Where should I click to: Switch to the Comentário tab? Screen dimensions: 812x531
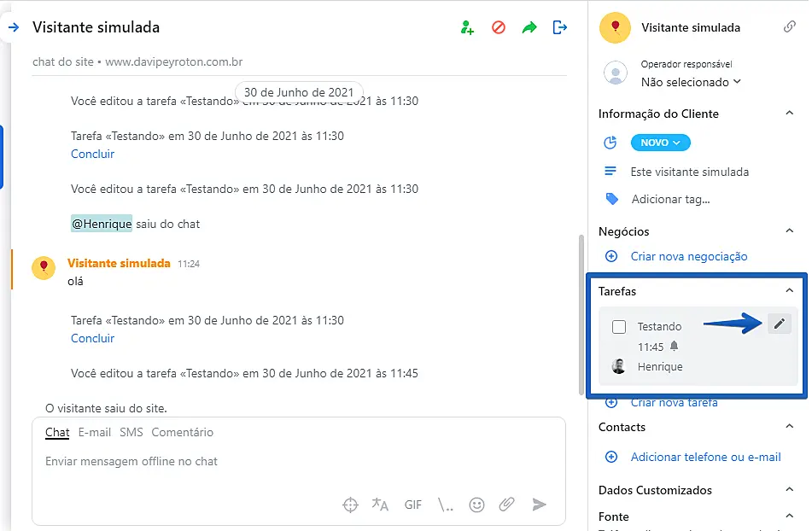pos(182,432)
